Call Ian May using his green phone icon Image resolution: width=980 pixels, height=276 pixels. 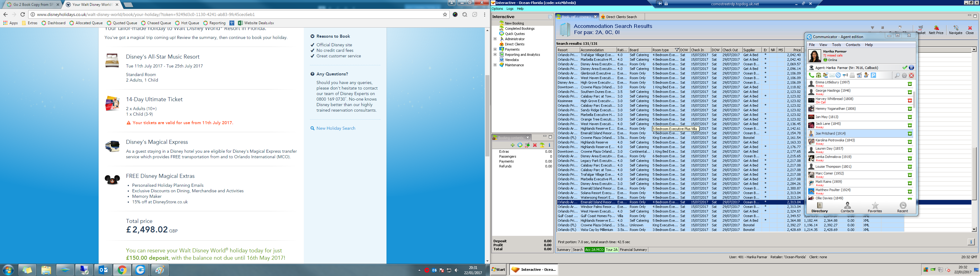pyautogui.click(x=910, y=117)
